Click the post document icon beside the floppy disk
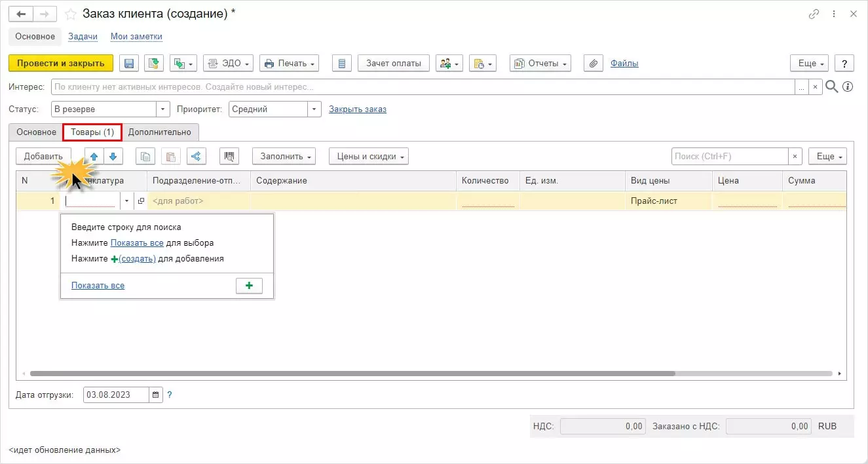868x464 pixels. 154,64
